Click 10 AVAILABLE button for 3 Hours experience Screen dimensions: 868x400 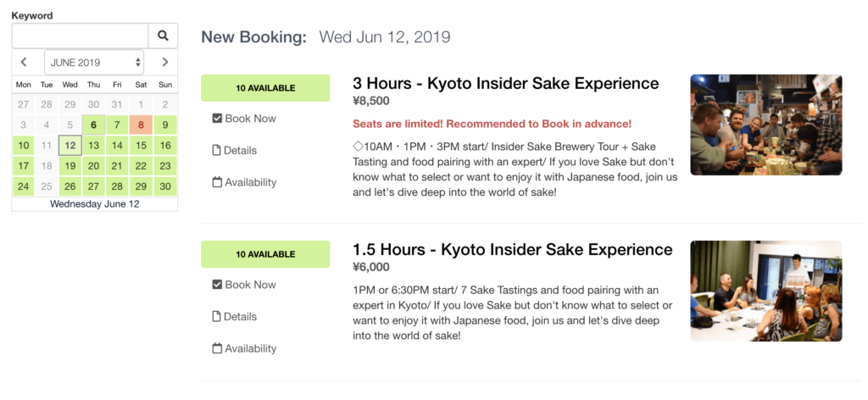tap(265, 88)
